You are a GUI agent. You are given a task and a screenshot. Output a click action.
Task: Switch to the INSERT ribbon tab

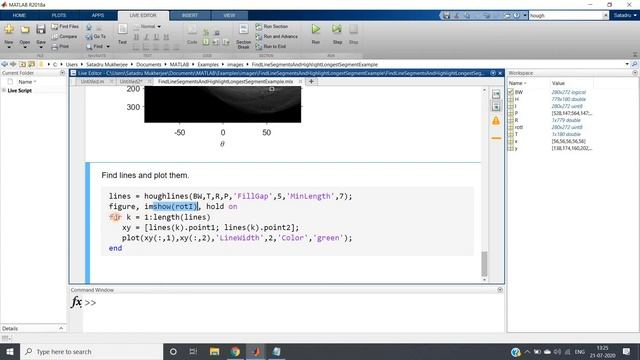click(190, 16)
